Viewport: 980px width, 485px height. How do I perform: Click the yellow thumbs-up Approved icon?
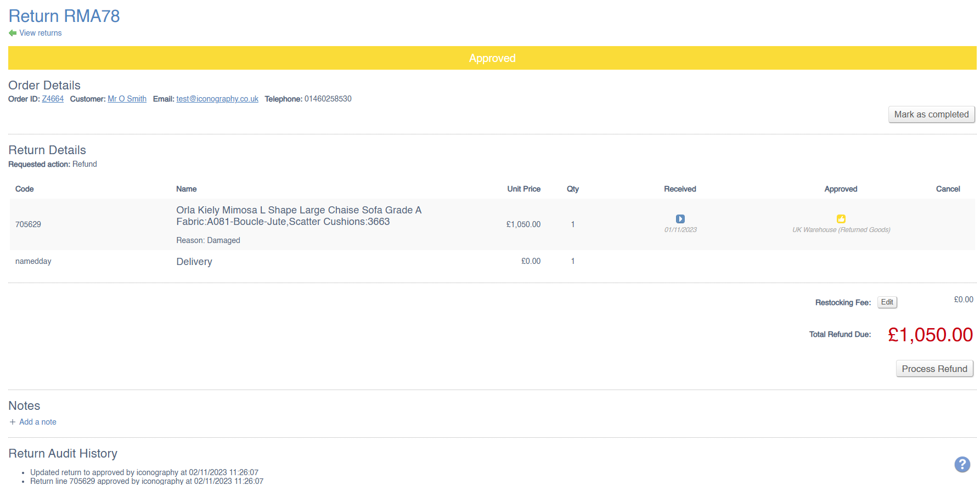[841, 219]
